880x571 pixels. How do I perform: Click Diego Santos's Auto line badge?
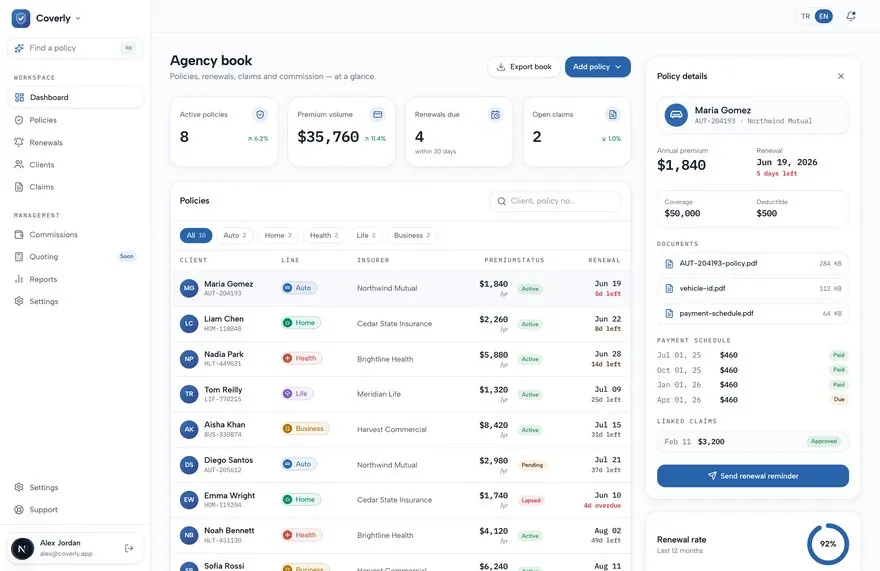pyautogui.click(x=299, y=464)
